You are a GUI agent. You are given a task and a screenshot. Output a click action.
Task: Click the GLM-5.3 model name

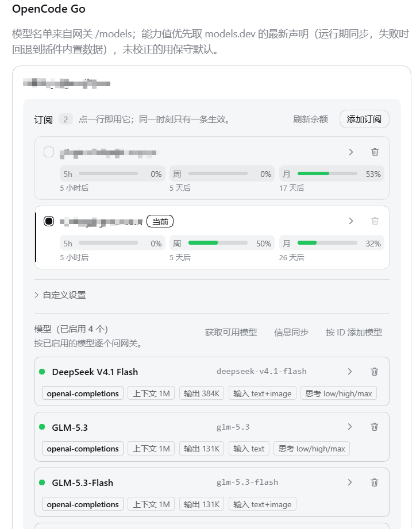[x=70, y=427]
